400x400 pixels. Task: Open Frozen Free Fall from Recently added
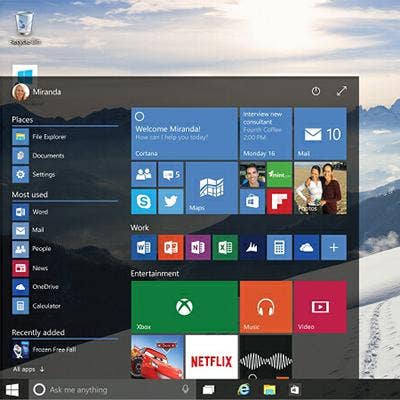44,350
